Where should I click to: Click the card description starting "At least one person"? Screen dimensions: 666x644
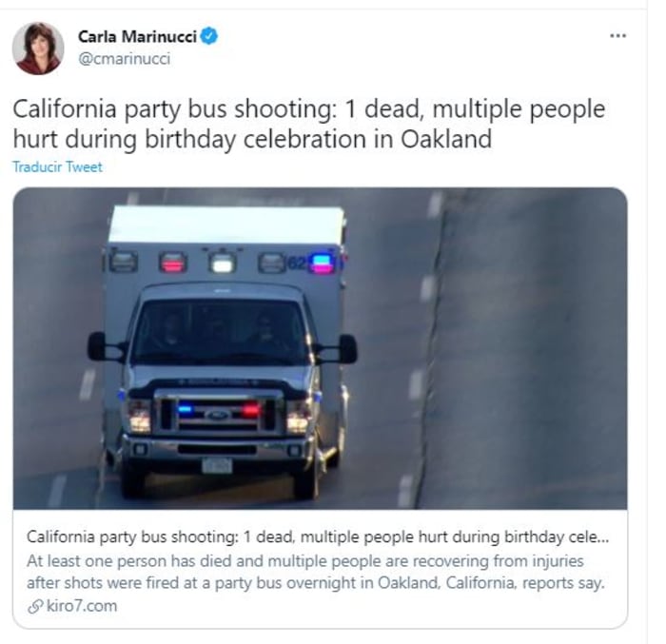coord(304,560)
